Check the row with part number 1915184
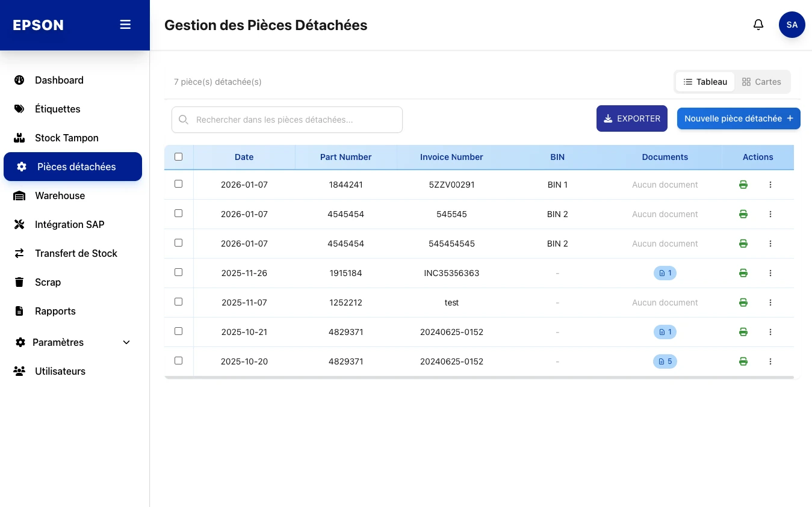The image size is (812, 507). (178, 272)
